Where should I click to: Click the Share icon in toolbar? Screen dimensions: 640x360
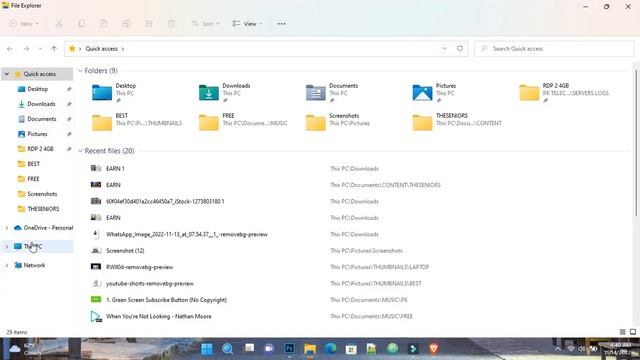149,24
